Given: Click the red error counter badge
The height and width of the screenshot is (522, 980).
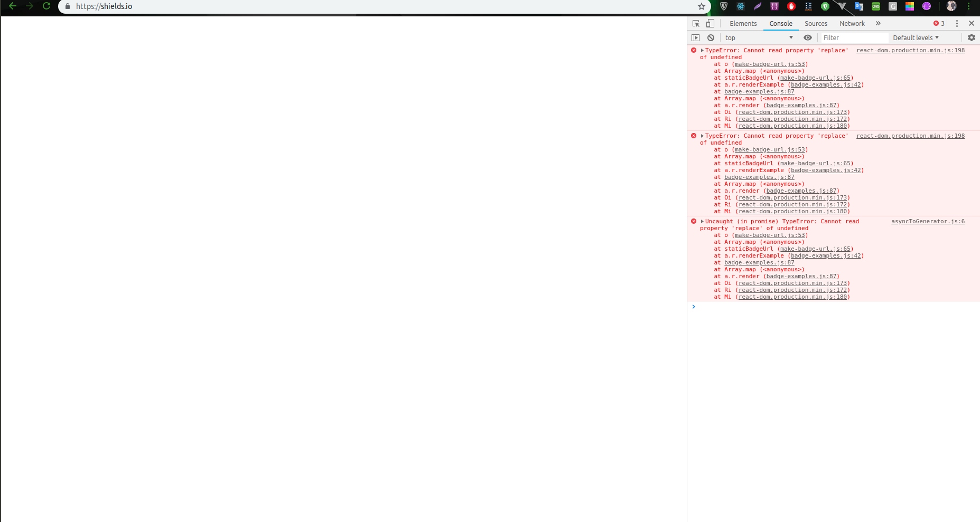Looking at the screenshot, I should [x=938, y=23].
